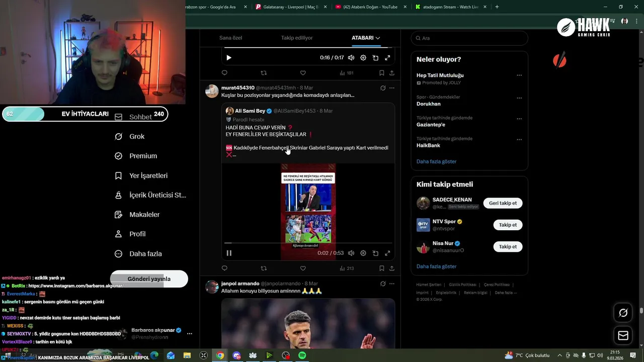Open a new browser tab

coord(497,7)
